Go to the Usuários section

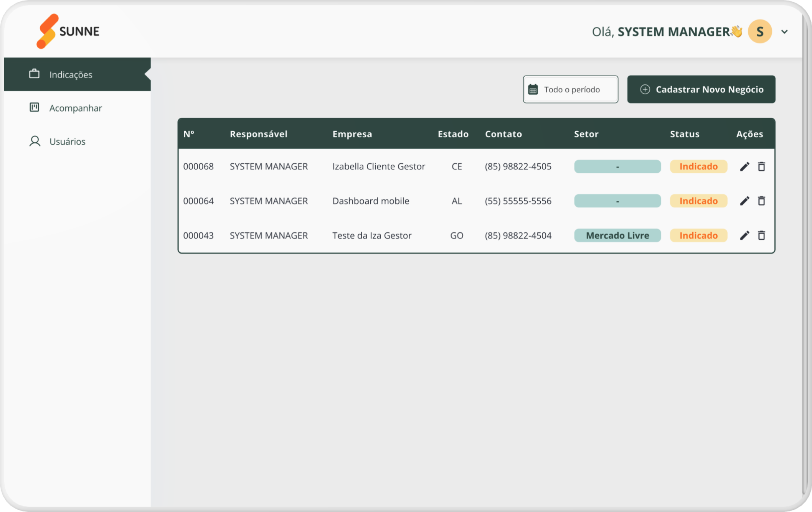[77, 141]
